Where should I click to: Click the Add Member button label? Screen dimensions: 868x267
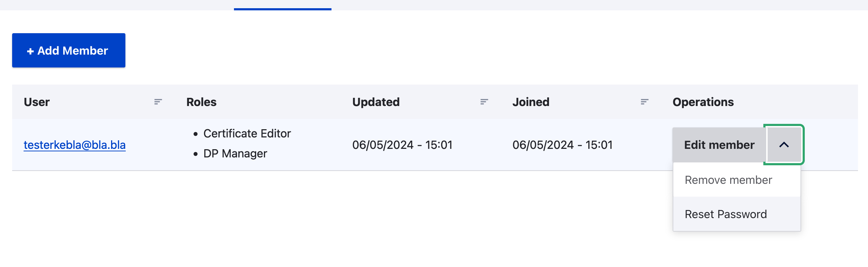[x=73, y=51]
